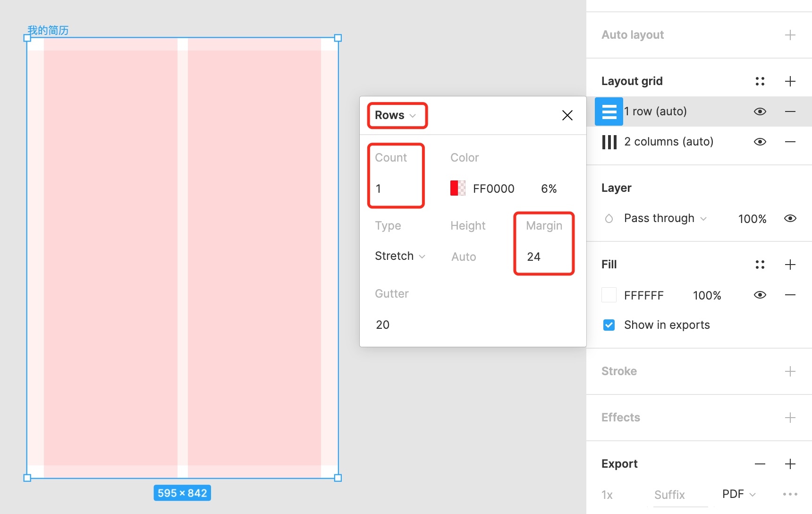
Task: Open the export options ellipsis menu
Action: click(x=790, y=494)
